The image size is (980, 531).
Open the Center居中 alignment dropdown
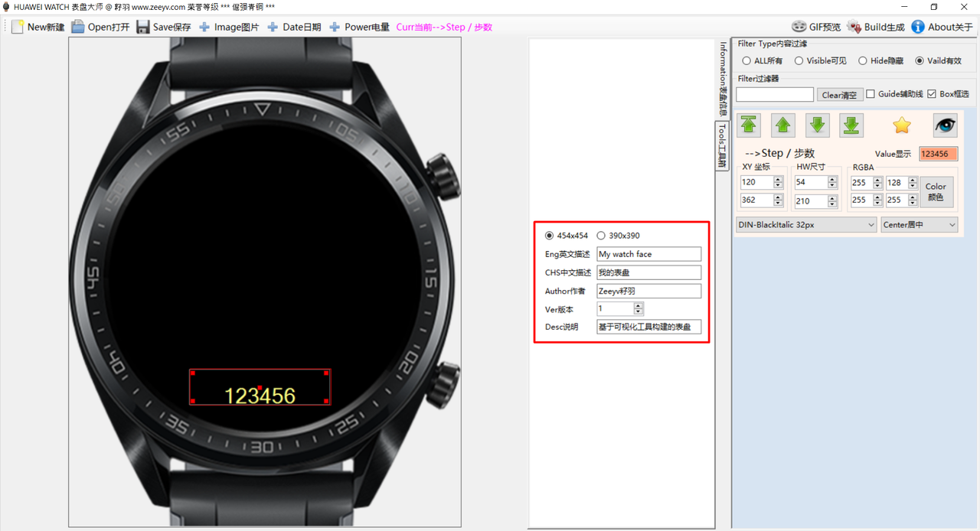920,225
